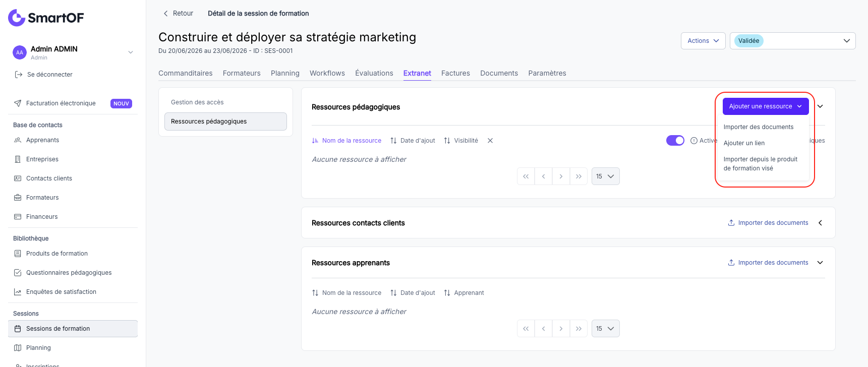Toggle the purple Active switch
This screenshot has height=367, width=868.
675,141
